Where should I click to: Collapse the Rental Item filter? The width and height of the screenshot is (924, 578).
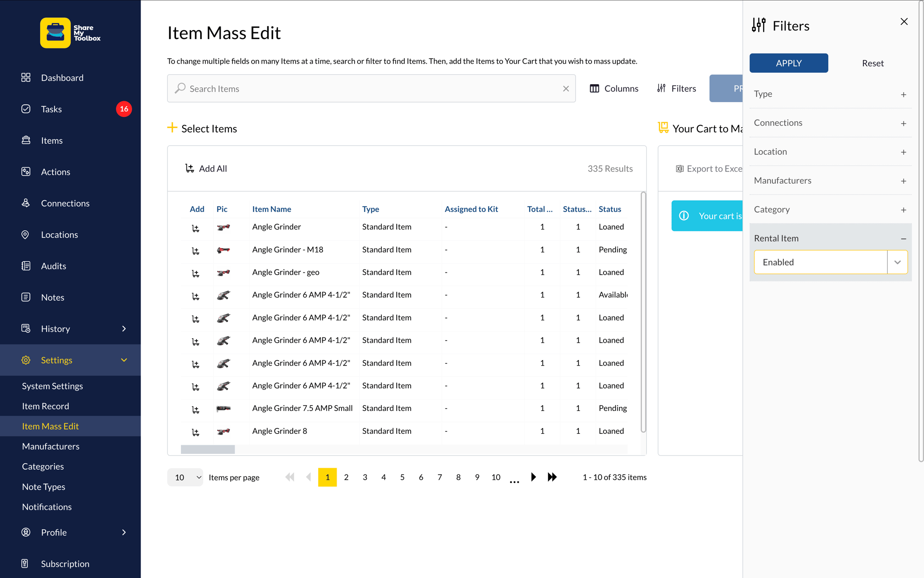click(903, 239)
